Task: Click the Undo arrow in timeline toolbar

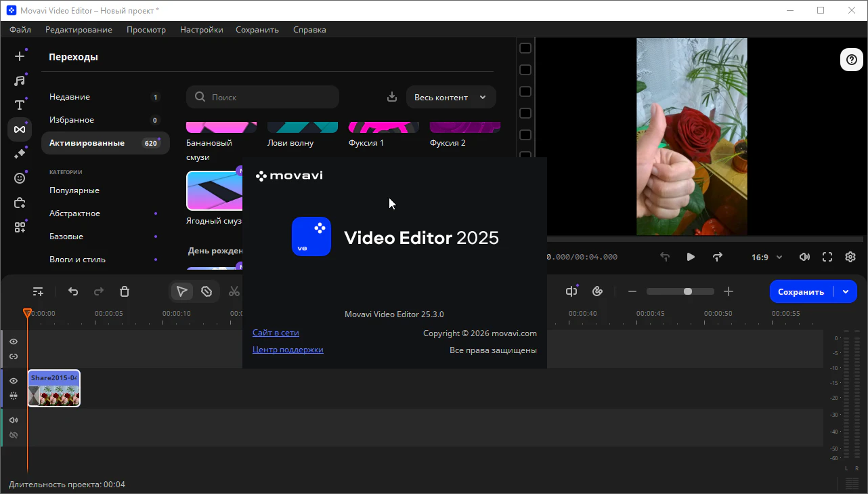Action: (x=73, y=291)
